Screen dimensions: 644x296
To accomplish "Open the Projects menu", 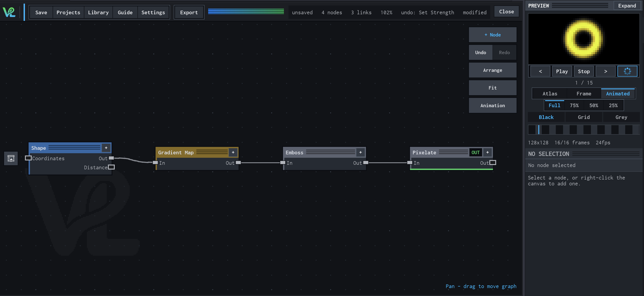I will pyautogui.click(x=68, y=12).
